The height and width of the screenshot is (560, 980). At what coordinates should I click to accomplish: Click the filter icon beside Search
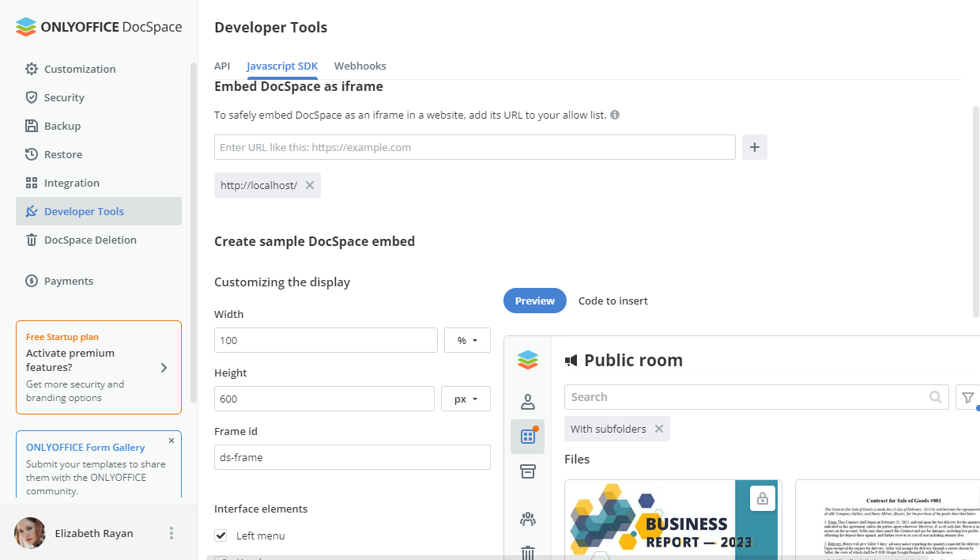967,397
